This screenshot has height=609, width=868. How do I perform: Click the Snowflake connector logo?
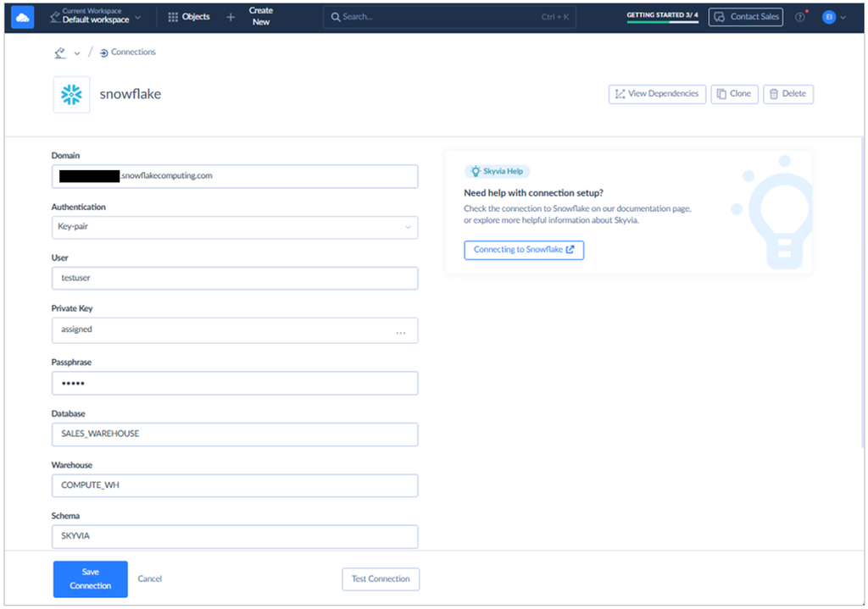pos(71,95)
